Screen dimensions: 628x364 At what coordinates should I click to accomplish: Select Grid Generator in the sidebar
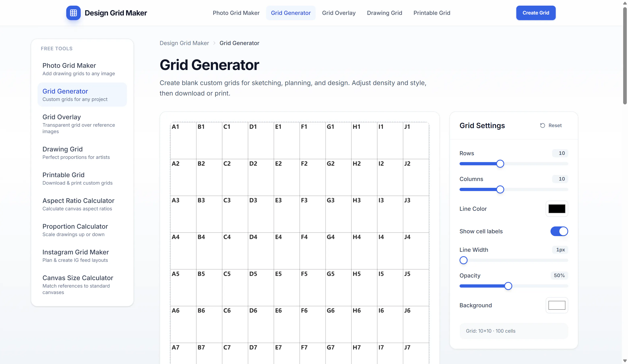(x=82, y=95)
